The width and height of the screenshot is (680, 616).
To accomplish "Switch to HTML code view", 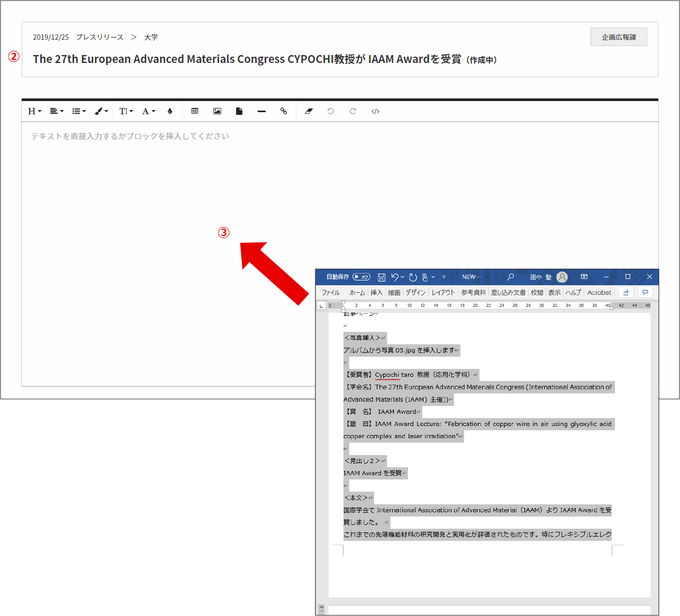I will click(x=375, y=111).
